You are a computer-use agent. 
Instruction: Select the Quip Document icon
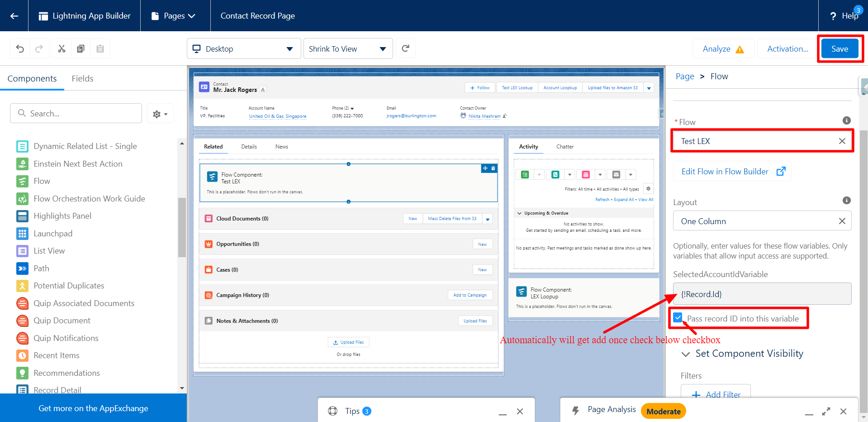click(22, 321)
